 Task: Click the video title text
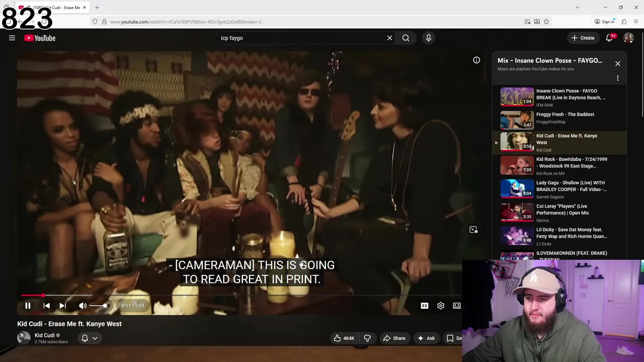pyautogui.click(x=69, y=324)
